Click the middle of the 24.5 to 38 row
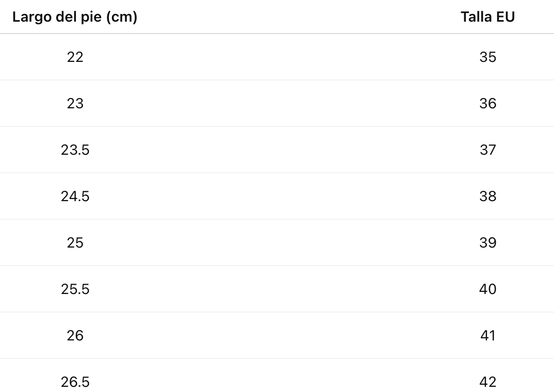The width and height of the screenshot is (554, 392). 277,196
